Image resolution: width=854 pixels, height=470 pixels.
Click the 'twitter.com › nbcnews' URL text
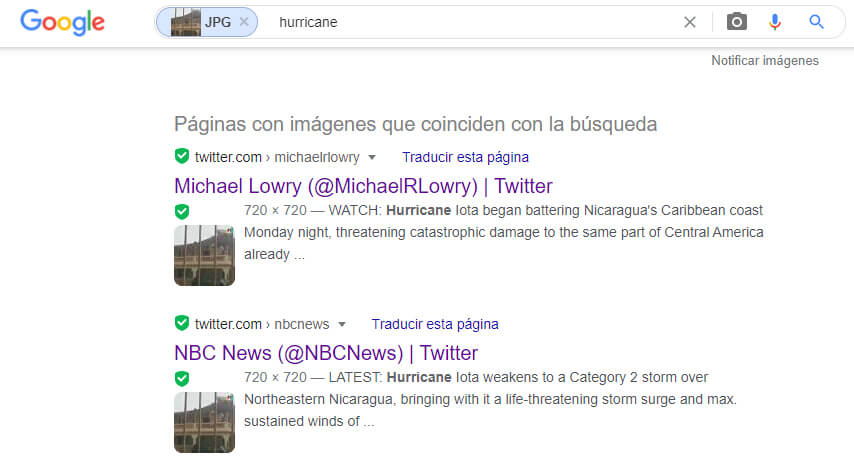[x=262, y=325]
